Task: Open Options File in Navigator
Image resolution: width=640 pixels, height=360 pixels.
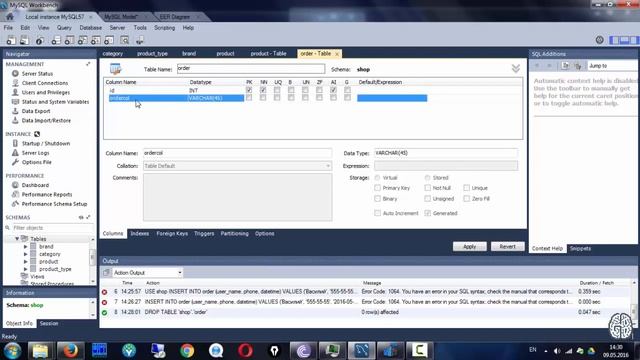Action: (37, 162)
